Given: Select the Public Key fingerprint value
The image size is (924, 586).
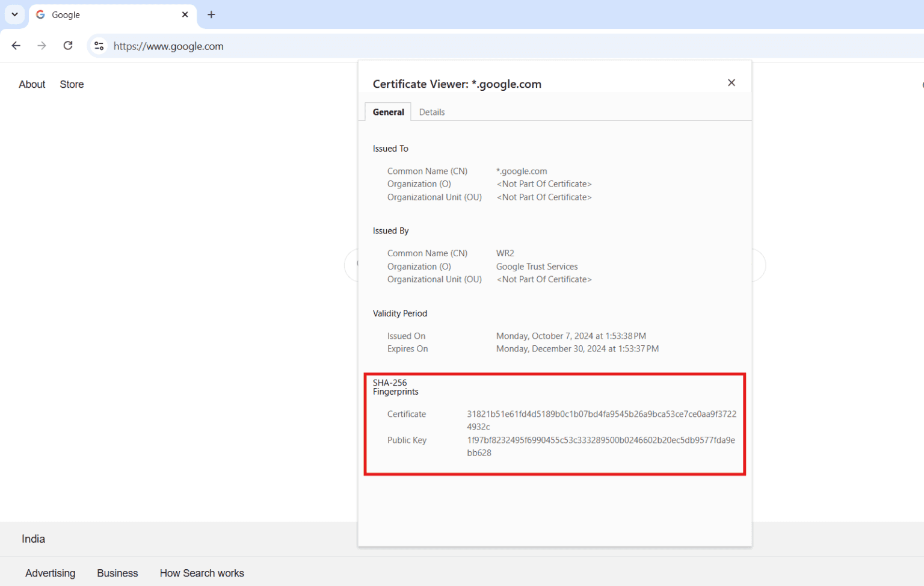Looking at the screenshot, I should 601,446.
